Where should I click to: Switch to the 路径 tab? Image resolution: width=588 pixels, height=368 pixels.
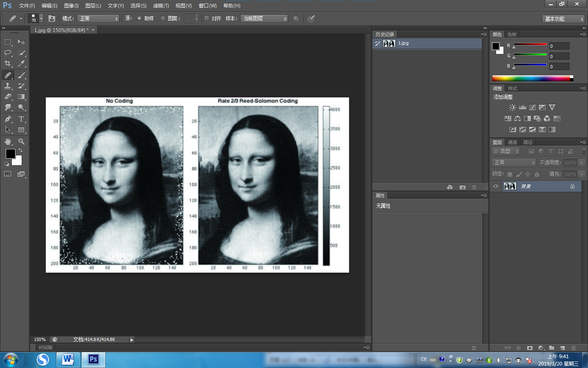tap(528, 142)
